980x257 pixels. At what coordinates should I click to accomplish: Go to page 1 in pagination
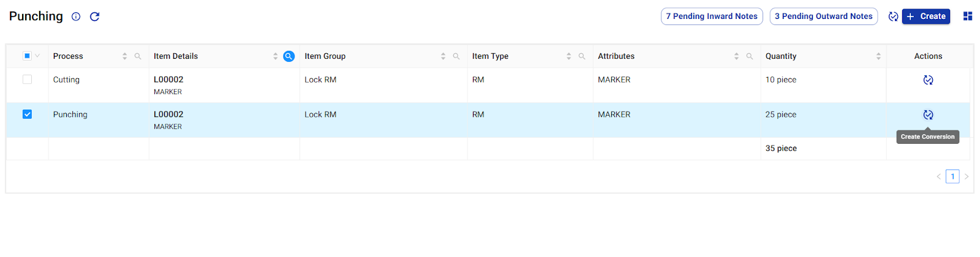(x=952, y=176)
